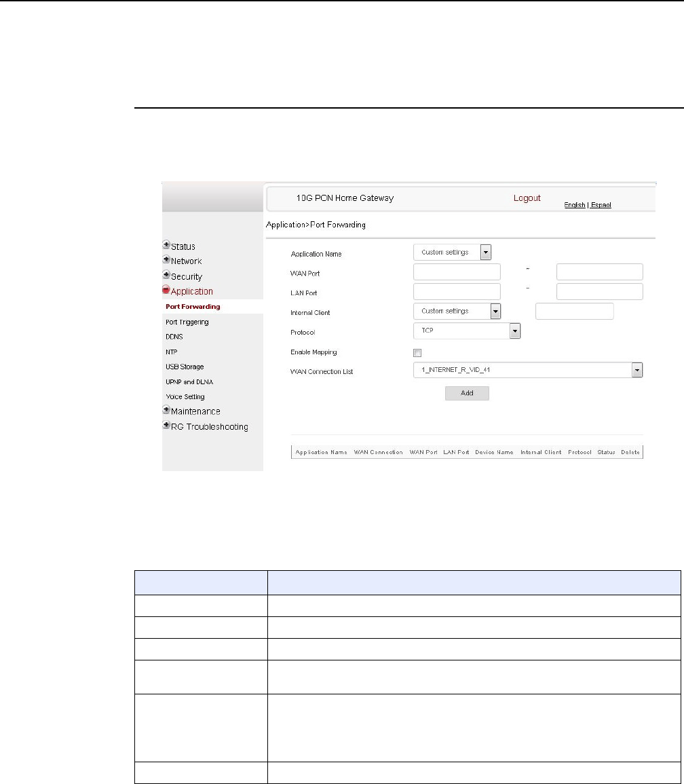Open the Port Triggering page
This screenshot has height=784, width=684.
pyautogui.click(x=187, y=322)
